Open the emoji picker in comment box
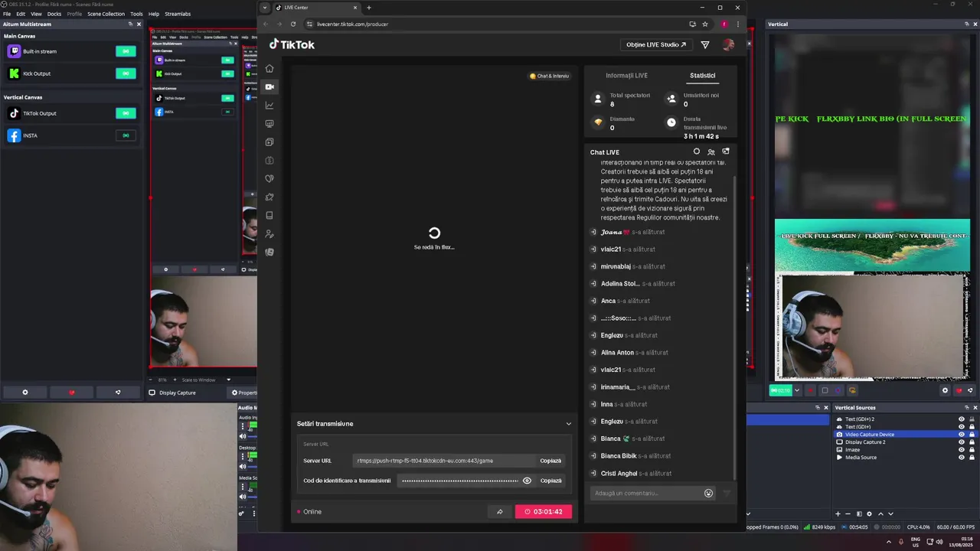Screen dimensions: 980x551 708,494
